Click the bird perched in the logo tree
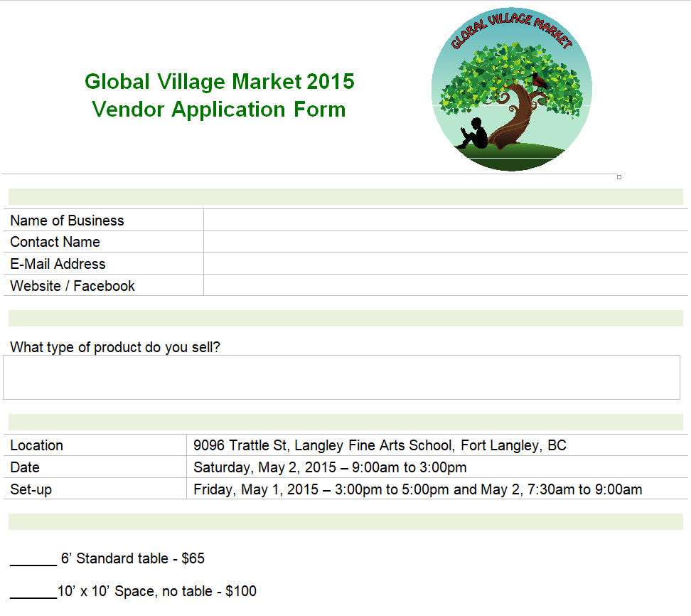The width and height of the screenshot is (691, 616). pyautogui.click(x=539, y=80)
